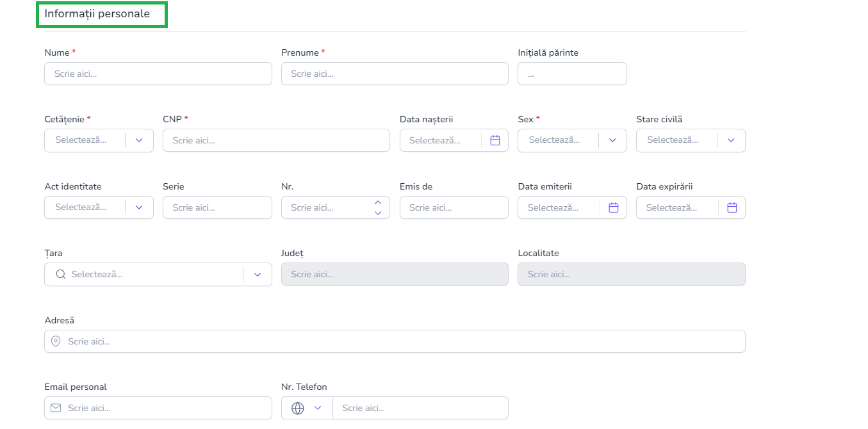This screenshot has height=429, width=868.
Task: Click the Inițială părinte field
Action: [572, 74]
